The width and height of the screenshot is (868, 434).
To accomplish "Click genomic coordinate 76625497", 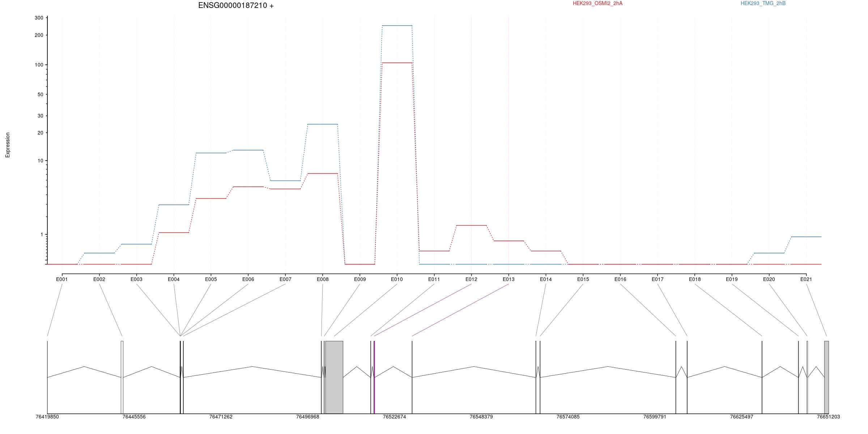I will [742, 417].
